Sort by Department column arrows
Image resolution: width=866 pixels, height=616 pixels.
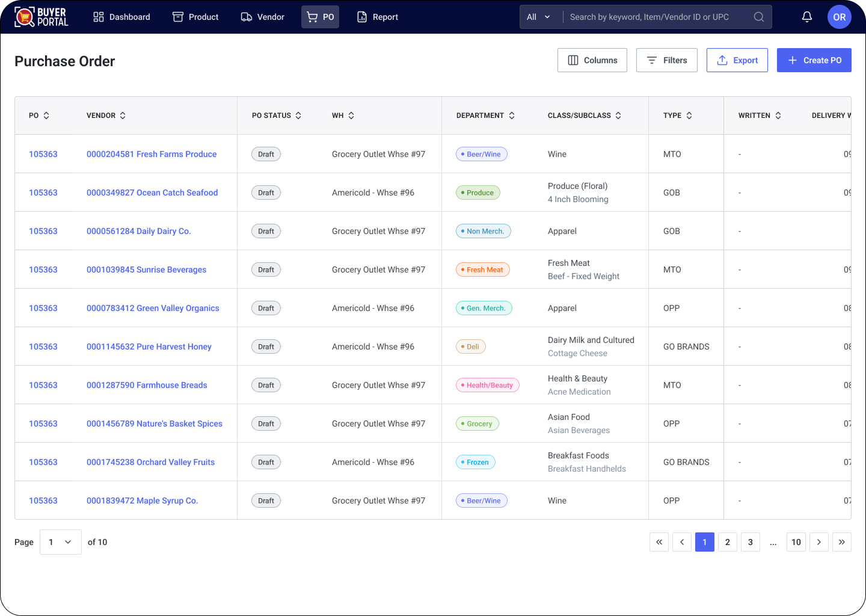(x=512, y=115)
